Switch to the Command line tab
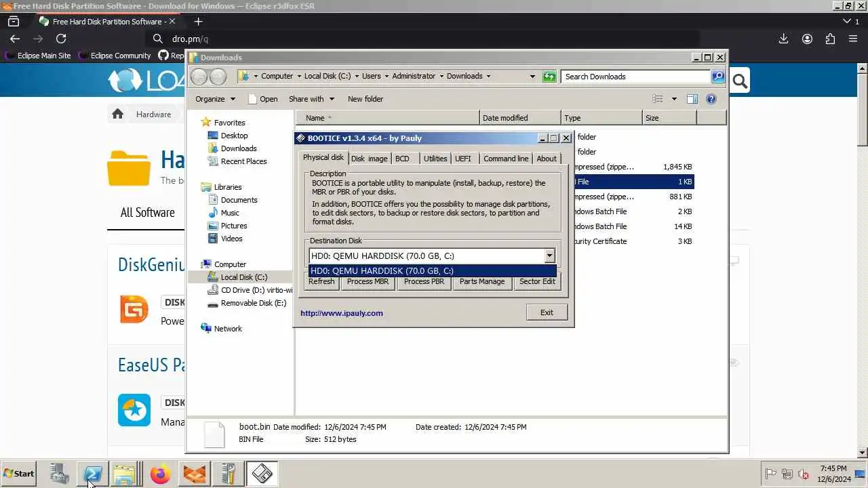This screenshot has width=868, height=488. (506, 159)
